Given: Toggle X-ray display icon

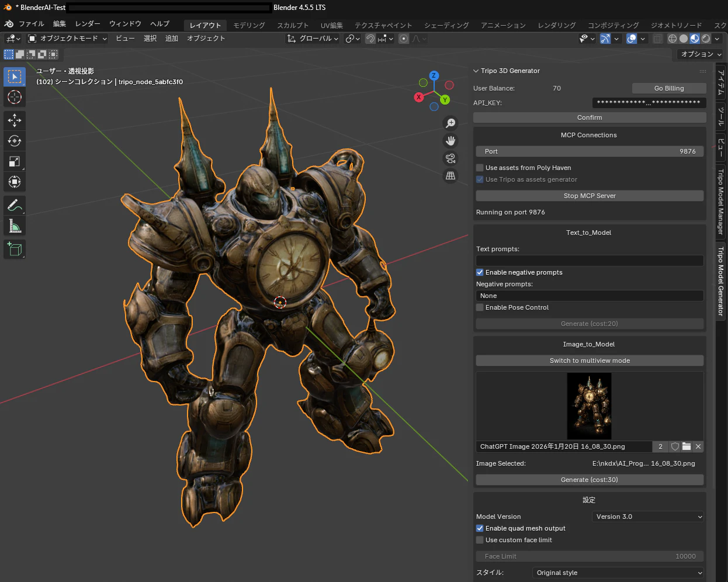Looking at the screenshot, I should point(658,39).
